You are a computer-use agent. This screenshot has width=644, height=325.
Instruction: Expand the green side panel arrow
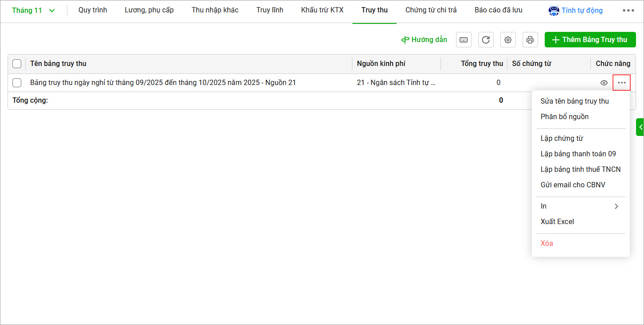640,127
